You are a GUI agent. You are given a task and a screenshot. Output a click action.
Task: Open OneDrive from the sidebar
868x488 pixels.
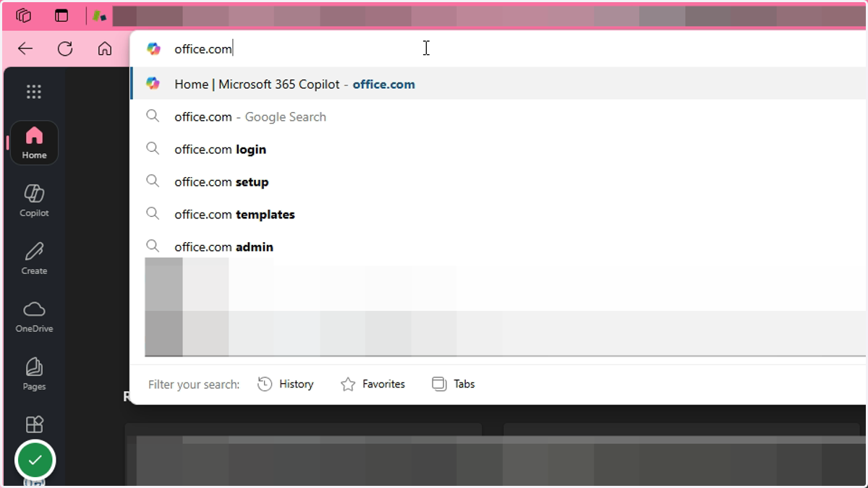(34, 316)
